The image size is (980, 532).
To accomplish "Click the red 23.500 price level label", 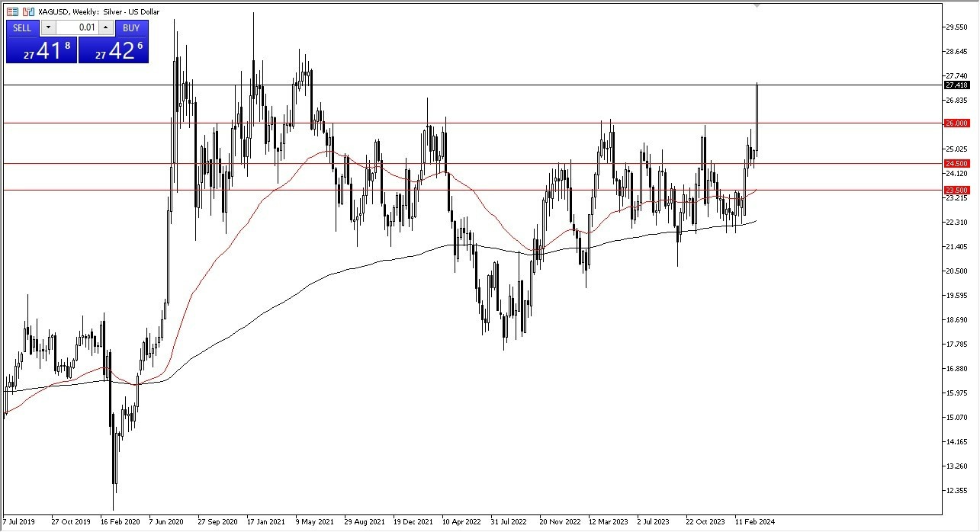I will coord(958,190).
